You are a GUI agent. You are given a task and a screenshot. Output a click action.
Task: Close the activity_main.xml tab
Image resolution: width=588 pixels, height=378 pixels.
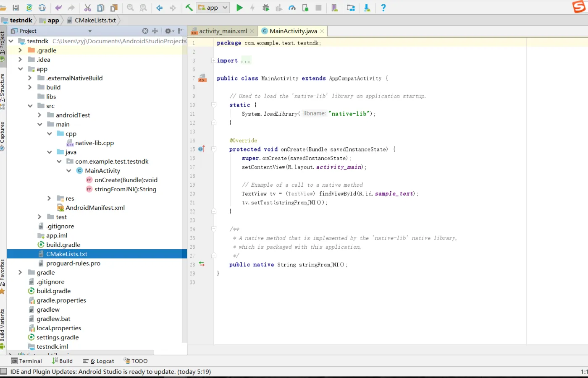[252, 31]
